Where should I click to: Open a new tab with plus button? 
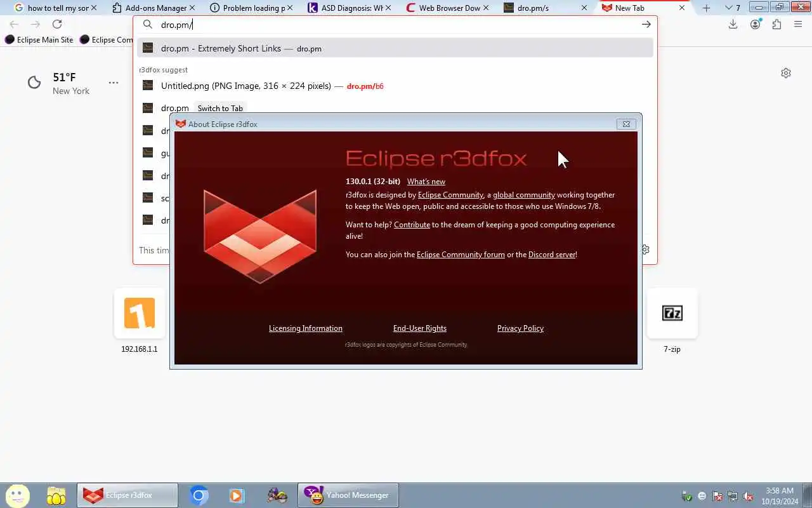pos(706,8)
